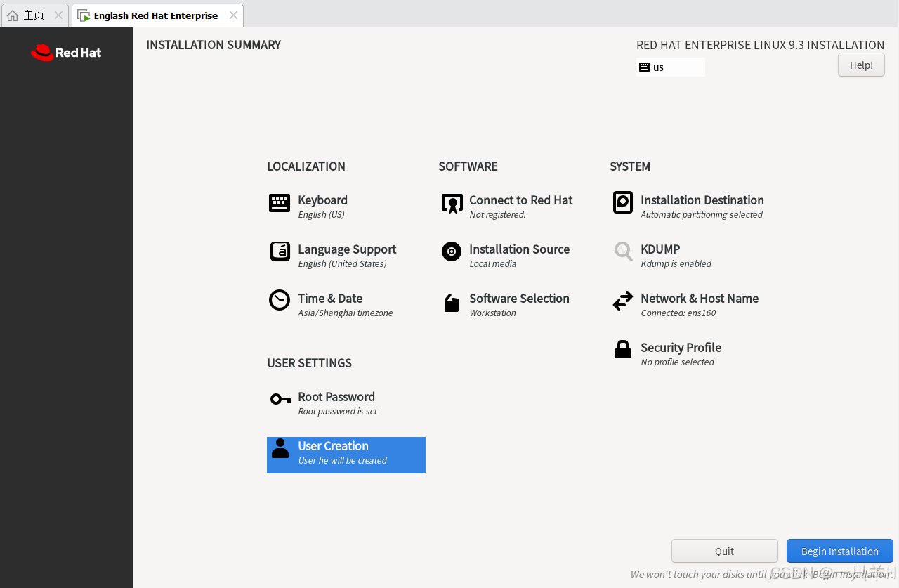Switch to the 主页 tab
This screenshot has height=588, width=899.
(x=34, y=15)
